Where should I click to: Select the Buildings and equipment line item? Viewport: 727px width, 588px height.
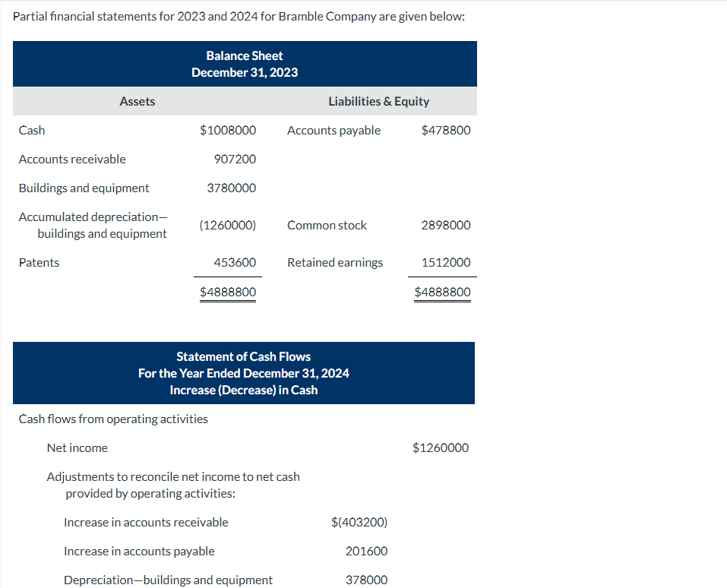84,188
